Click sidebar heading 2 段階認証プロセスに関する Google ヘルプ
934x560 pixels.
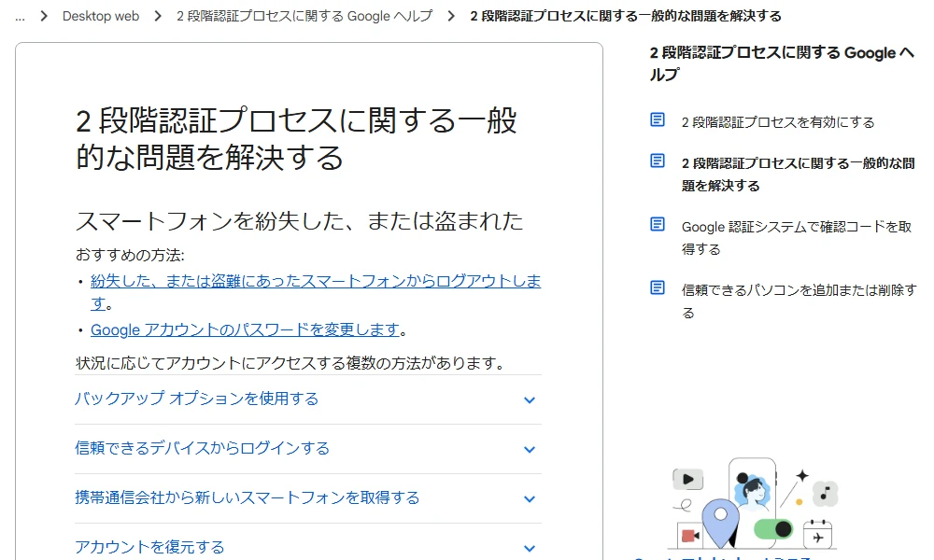[x=782, y=63]
